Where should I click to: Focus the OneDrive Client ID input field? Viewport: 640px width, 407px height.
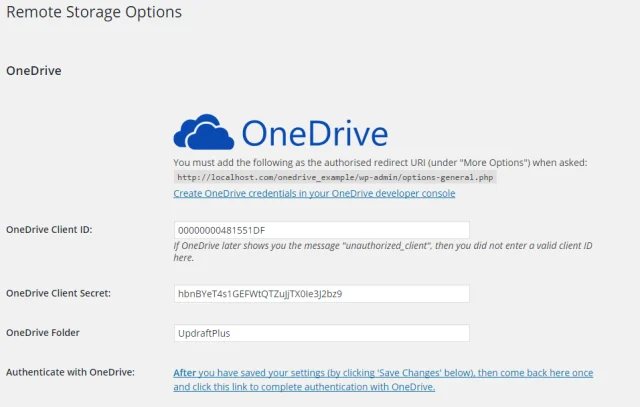[x=320, y=229]
